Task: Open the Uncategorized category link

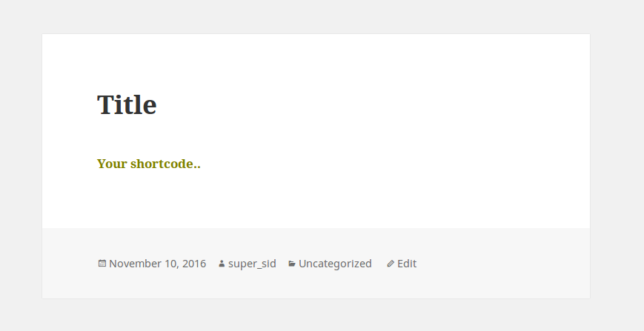Action: 335,264
